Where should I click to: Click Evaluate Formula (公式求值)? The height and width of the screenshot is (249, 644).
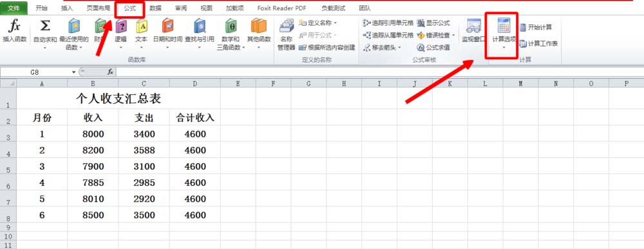click(x=433, y=48)
